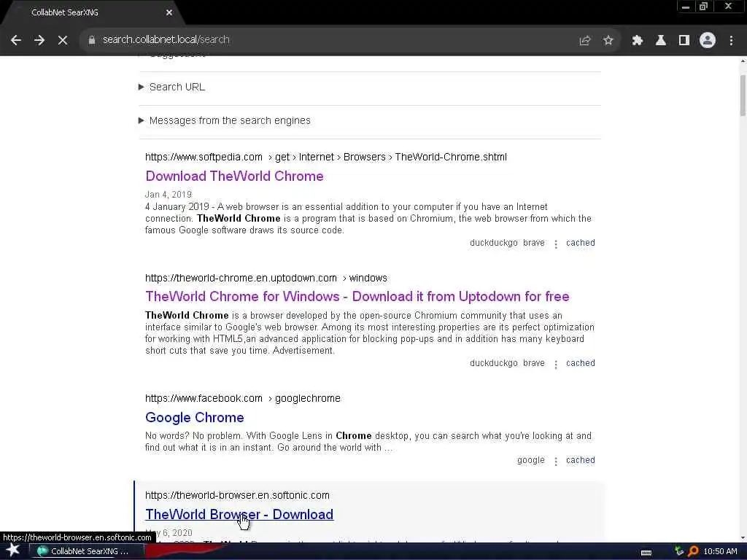Viewport: 747px width, 560px height.
Task: Open Download TheWorld Chrome result
Action: pos(234,176)
